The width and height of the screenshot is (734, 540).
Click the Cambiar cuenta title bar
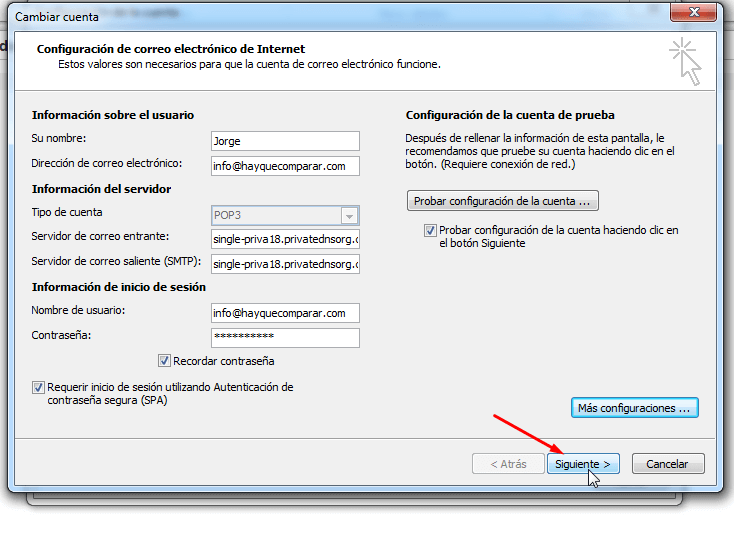pos(300,17)
